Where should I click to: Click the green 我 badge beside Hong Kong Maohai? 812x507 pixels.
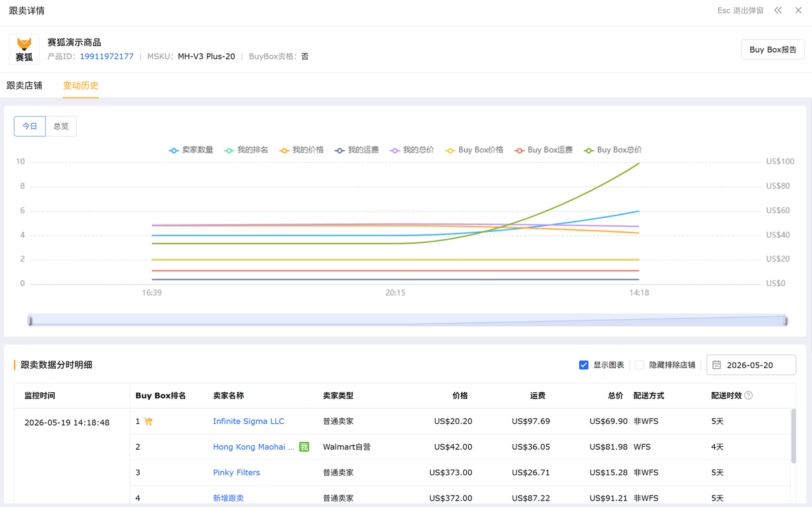[x=304, y=447]
